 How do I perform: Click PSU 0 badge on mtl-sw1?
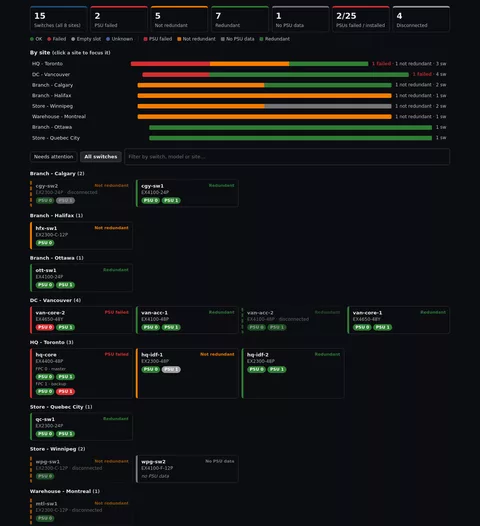45,518
